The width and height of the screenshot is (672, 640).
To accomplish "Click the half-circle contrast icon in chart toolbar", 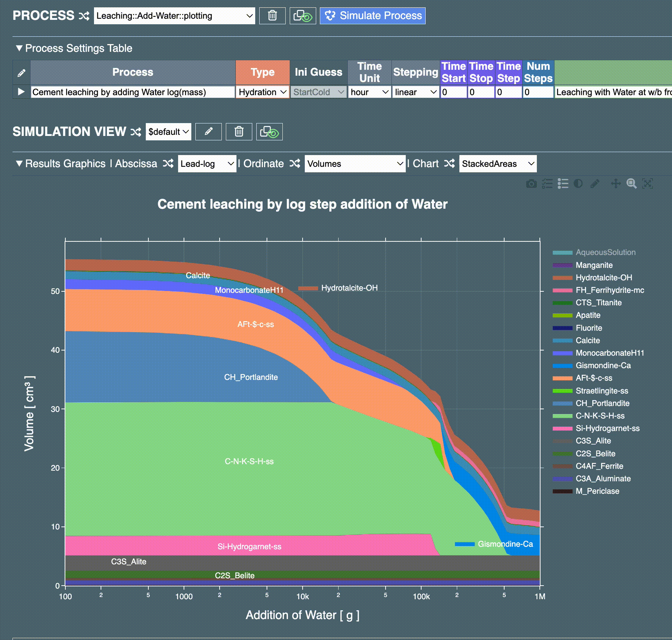I will 578,184.
